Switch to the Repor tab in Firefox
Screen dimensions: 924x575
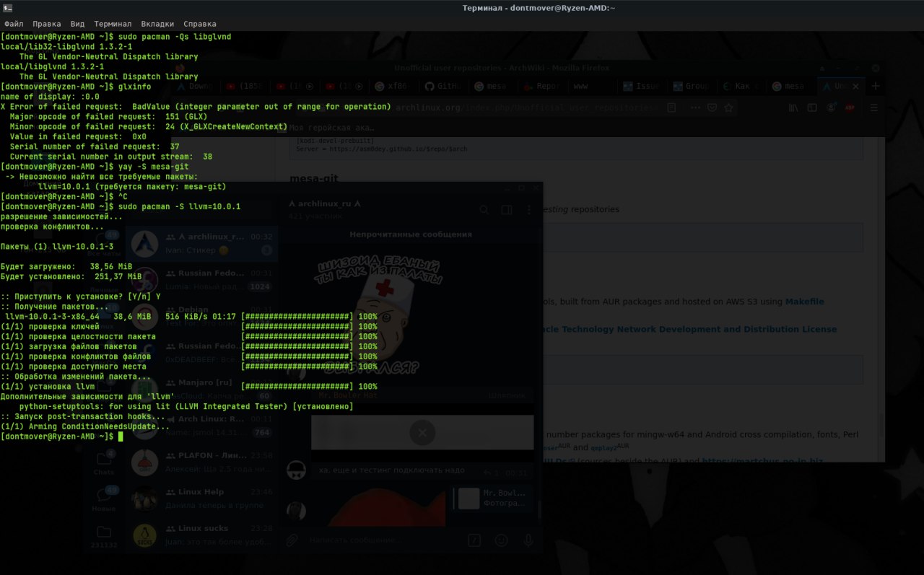click(x=541, y=86)
